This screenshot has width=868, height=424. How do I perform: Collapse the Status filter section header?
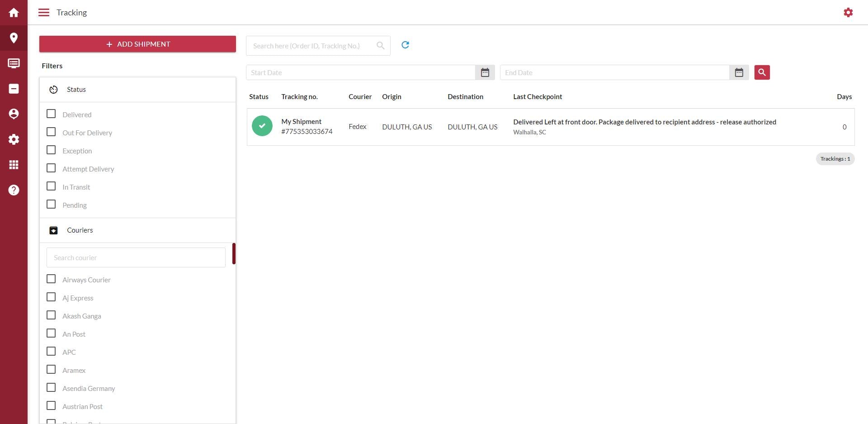tap(137, 90)
